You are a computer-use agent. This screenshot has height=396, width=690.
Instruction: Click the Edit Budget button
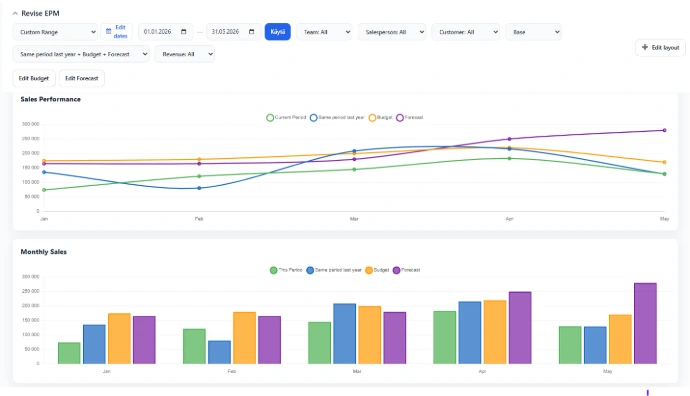(x=34, y=78)
